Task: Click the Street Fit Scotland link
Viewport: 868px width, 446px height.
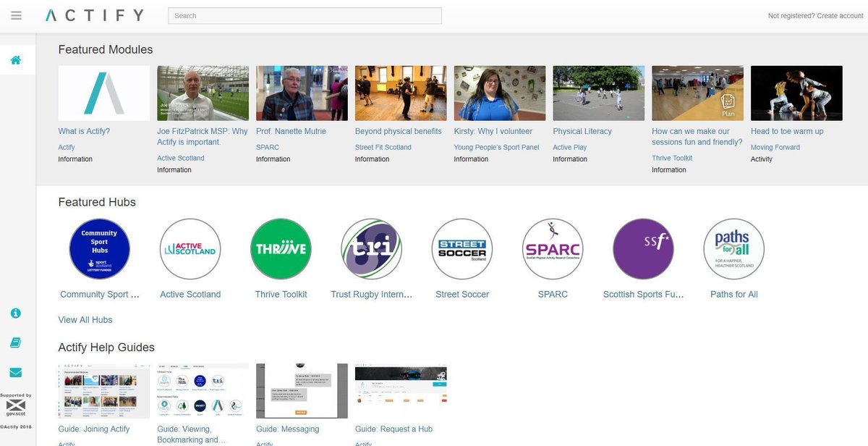Action: (x=383, y=147)
